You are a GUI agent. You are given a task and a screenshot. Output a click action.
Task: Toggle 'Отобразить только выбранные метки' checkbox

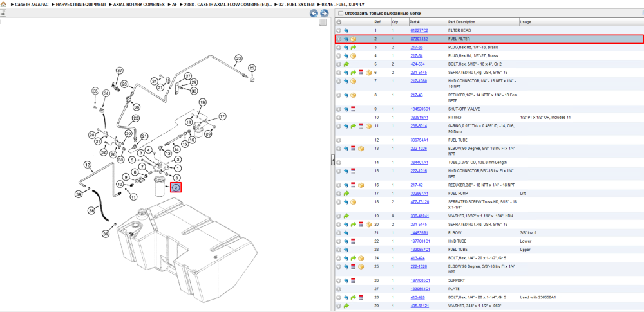point(340,13)
